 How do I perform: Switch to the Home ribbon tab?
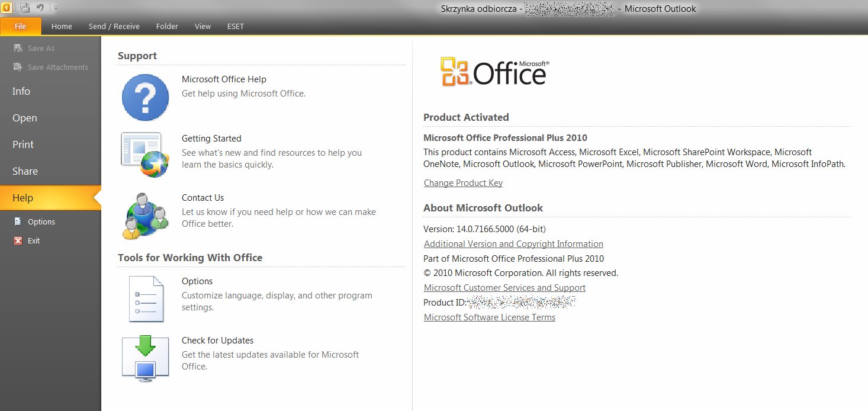[62, 27]
